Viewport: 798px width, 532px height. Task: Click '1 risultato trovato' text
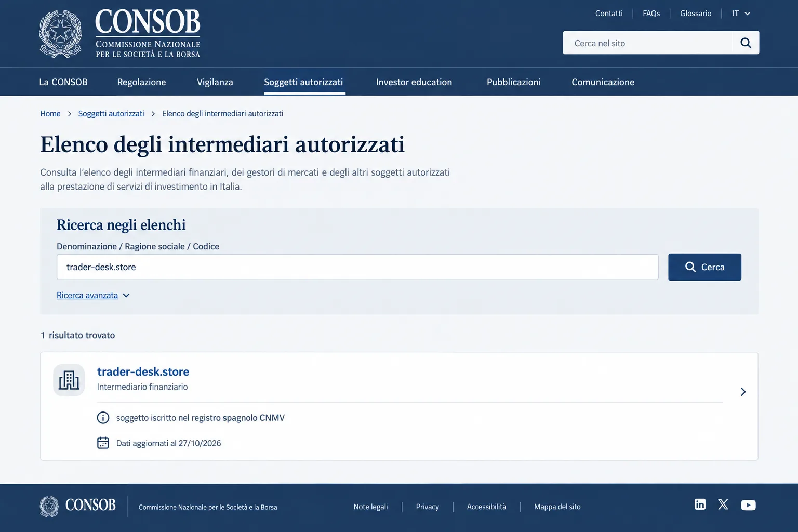click(x=78, y=335)
